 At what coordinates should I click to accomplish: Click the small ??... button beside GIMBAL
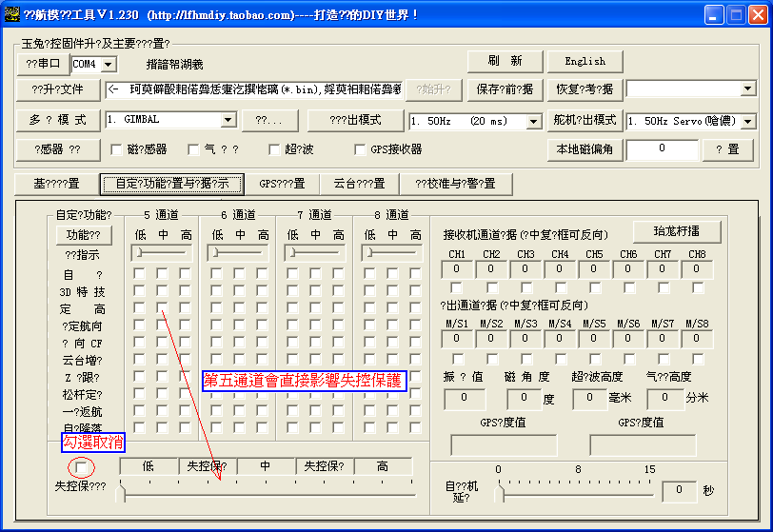click(x=269, y=120)
